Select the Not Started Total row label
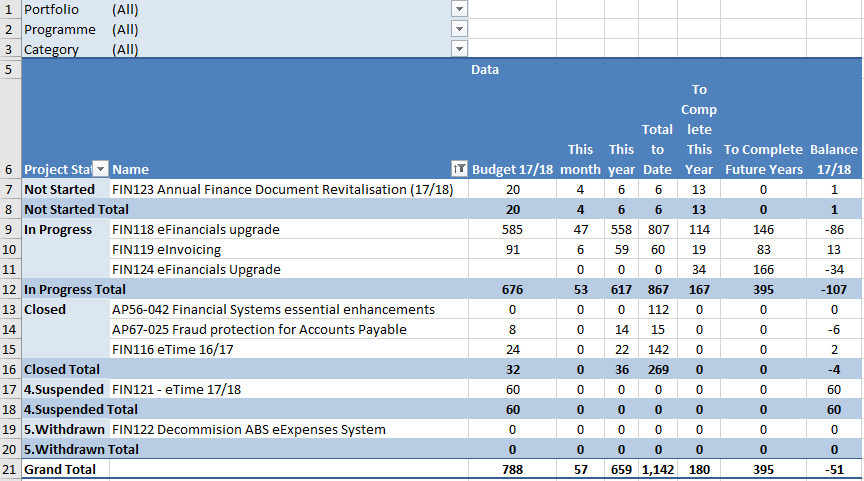Screen dimensions: 864x481 point(77,209)
